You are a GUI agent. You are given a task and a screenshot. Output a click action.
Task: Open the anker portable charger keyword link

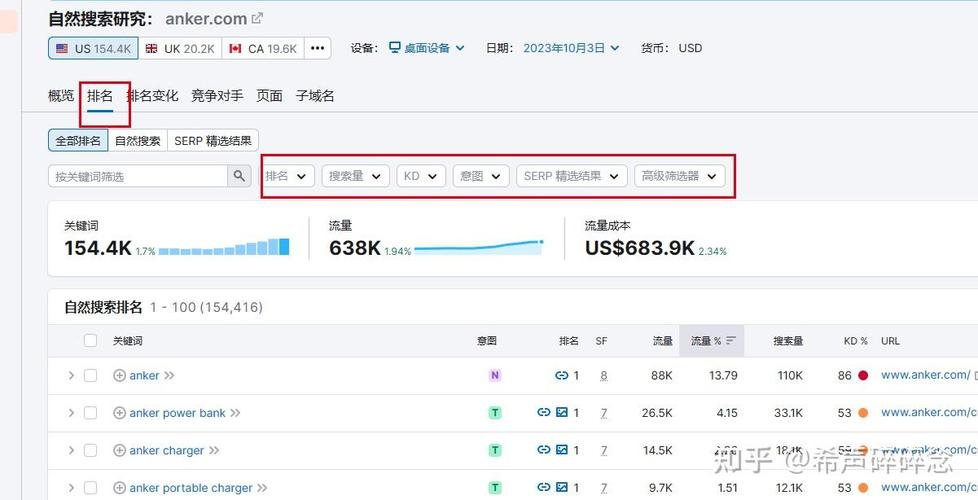[x=191, y=488]
